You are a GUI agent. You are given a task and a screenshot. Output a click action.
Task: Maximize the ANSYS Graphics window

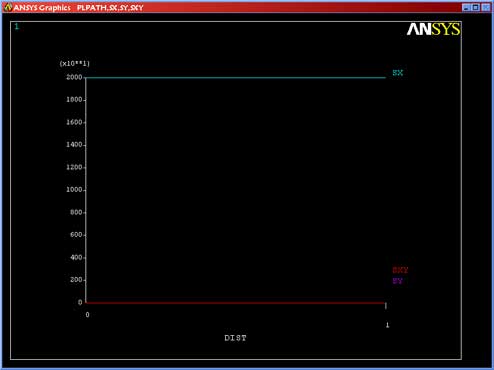476,7
